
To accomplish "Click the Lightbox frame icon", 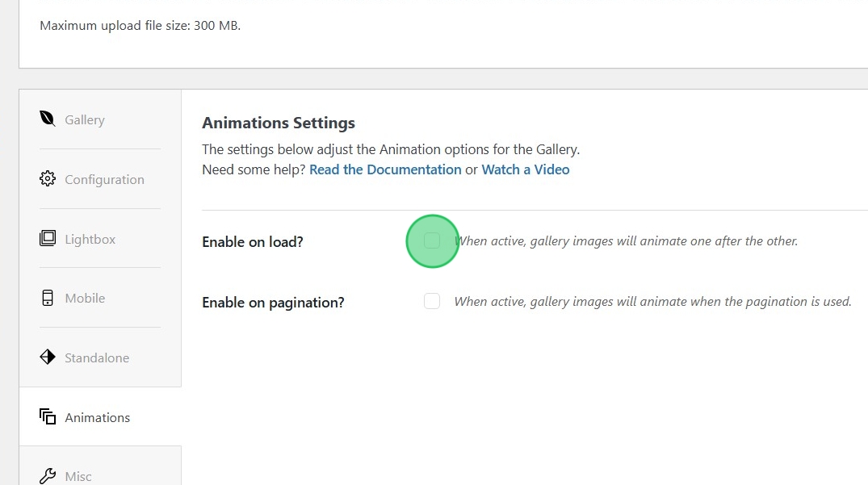I will tap(47, 238).
